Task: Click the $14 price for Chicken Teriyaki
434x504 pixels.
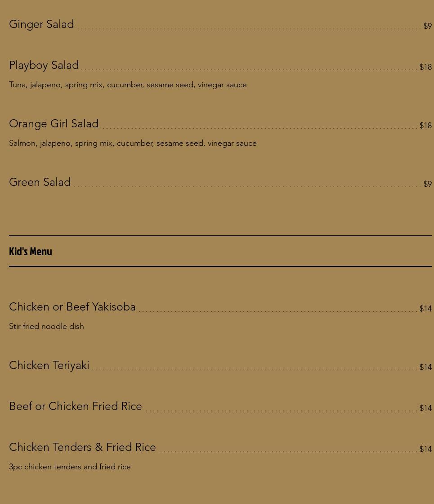Action: (x=425, y=367)
